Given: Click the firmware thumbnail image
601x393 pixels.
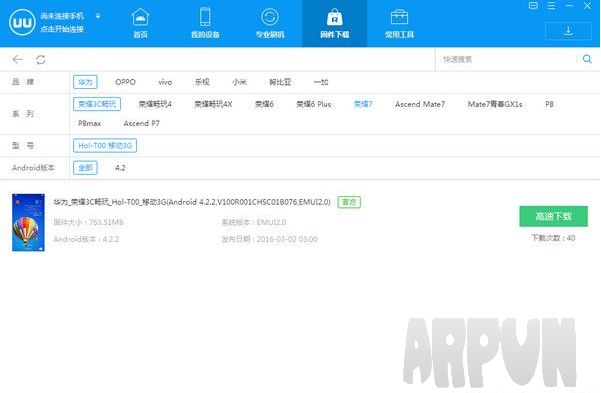Looking at the screenshot, I should (28, 222).
